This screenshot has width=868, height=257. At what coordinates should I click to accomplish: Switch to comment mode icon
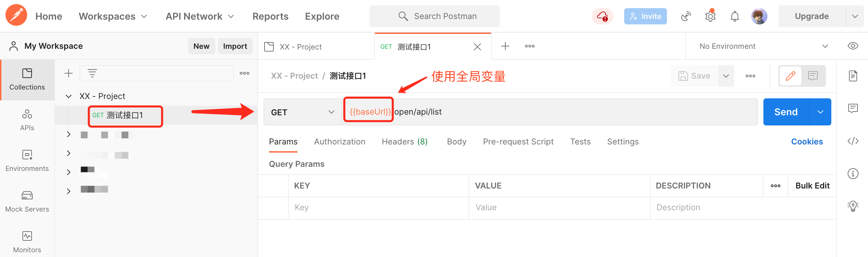813,76
